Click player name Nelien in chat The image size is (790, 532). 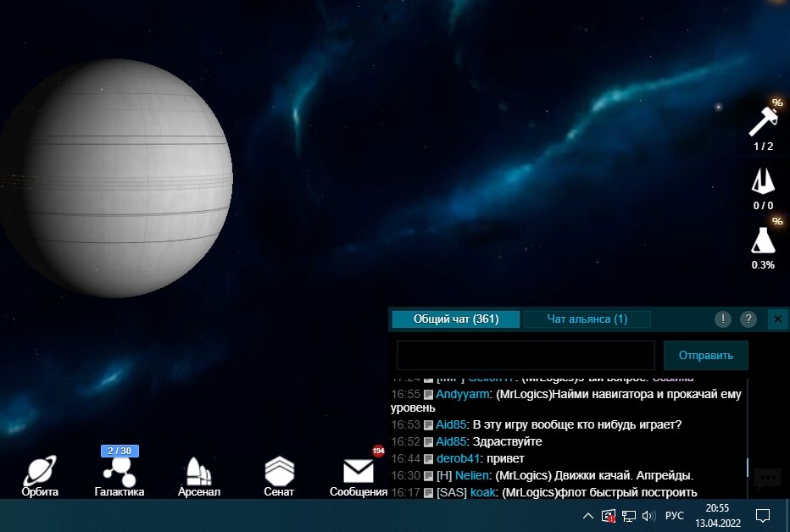[x=471, y=475]
